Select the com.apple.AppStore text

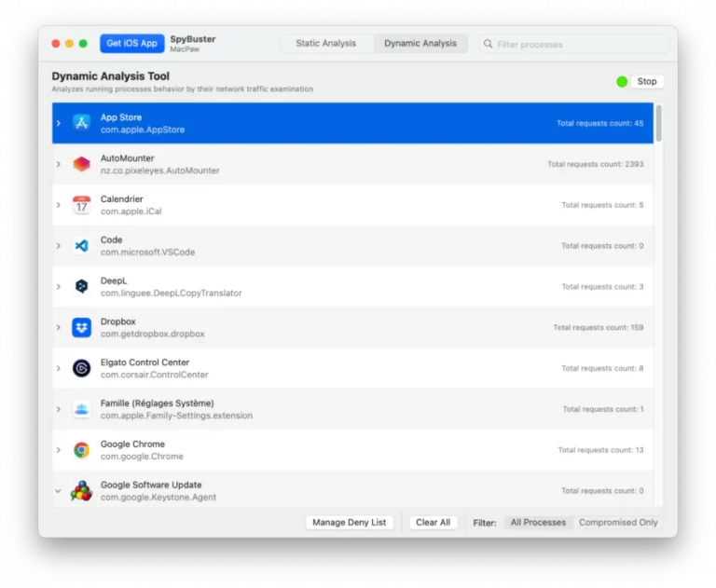[143, 130]
